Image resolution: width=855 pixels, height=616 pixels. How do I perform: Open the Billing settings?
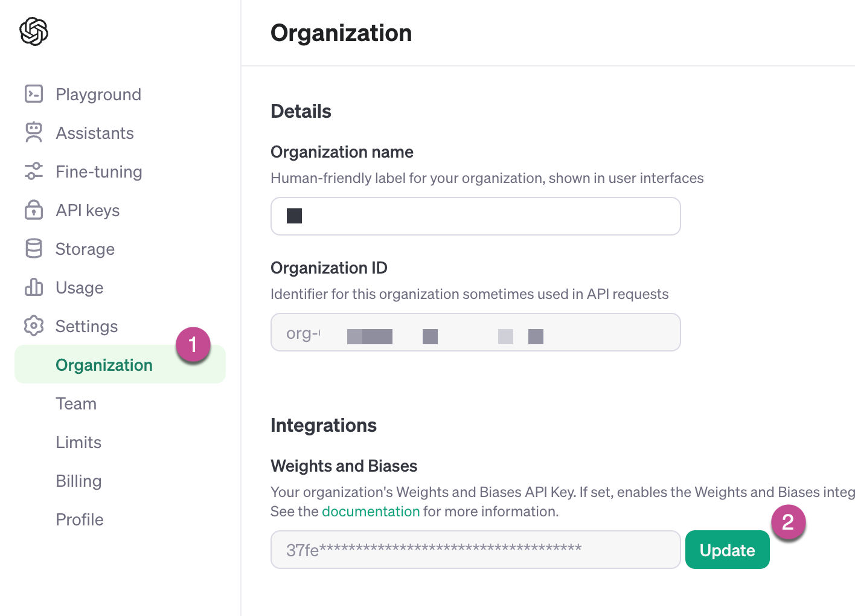pyautogui.click(x=78, y=481)
